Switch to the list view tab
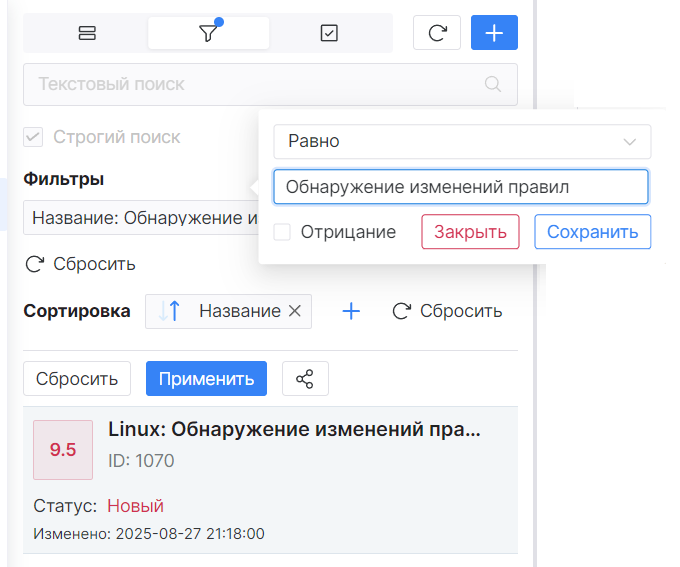The image size is (680, 567). (87, 33)
